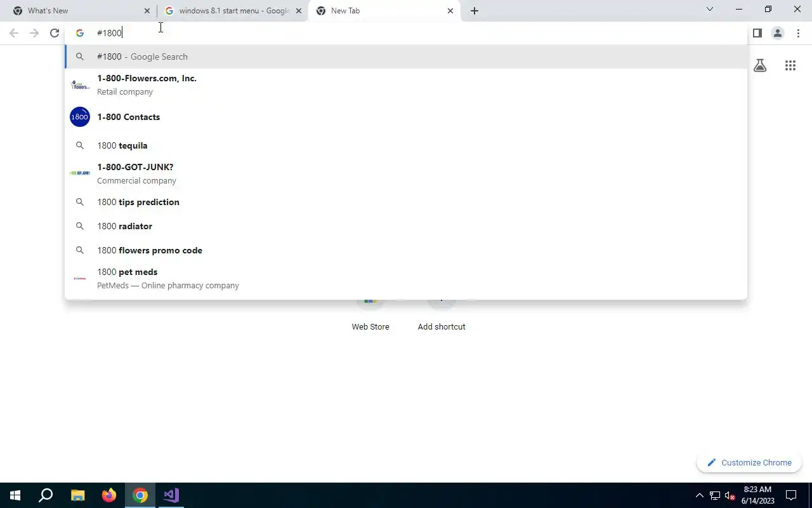The image size is (812, 508).
Task: Pick the 1800 pet meds suggestion
Action: coord(406,278)
